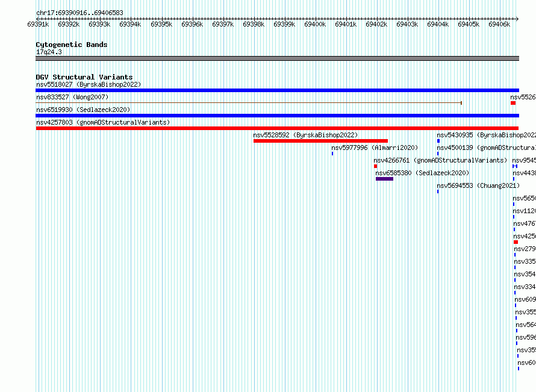Open the nsv4257803 (gnomADStructuralVariants) label

pyautogui.click(x=103, y=122)
